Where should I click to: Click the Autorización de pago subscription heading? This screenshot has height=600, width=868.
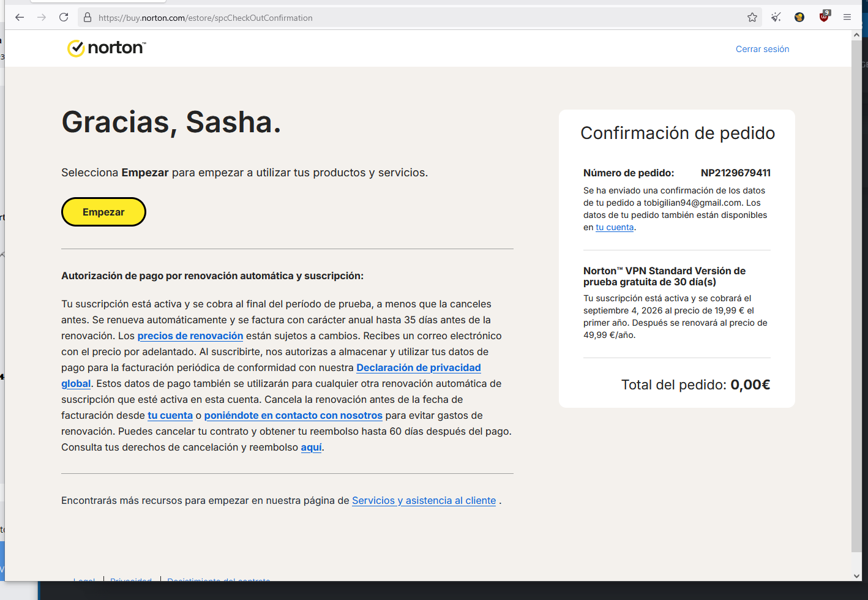[212, 276]
